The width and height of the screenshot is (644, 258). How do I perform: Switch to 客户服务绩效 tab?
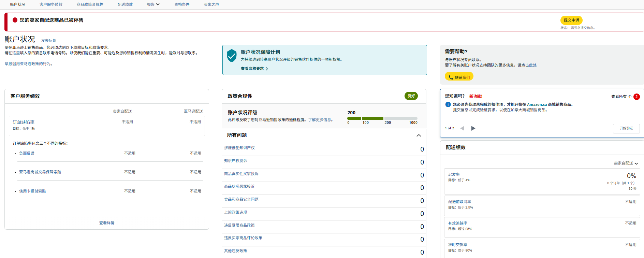pyautogui.click(x=51, y=4)
